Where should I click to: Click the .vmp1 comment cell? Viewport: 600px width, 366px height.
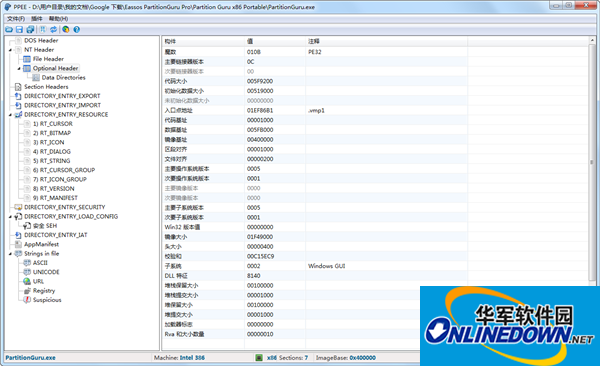coord(316,111)
